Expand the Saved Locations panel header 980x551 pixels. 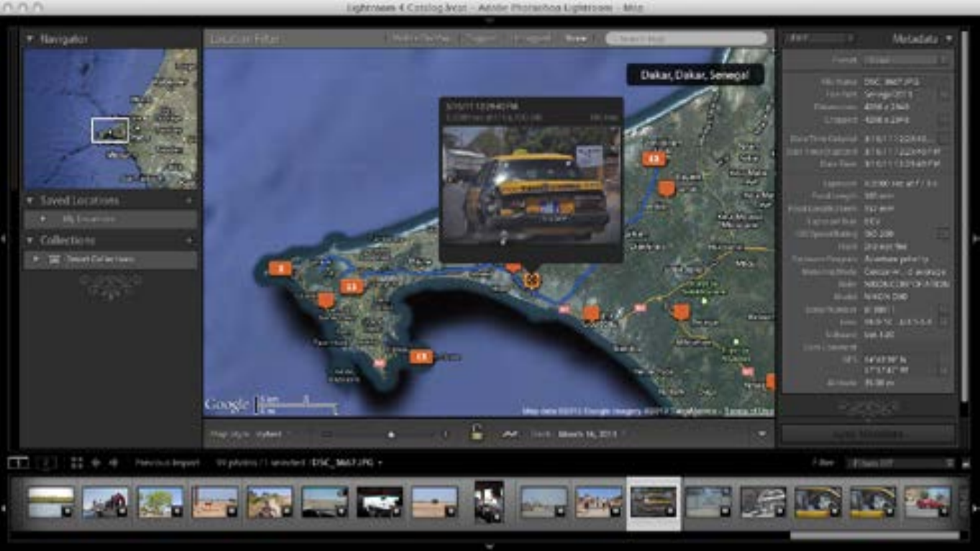tap(30, 201)
